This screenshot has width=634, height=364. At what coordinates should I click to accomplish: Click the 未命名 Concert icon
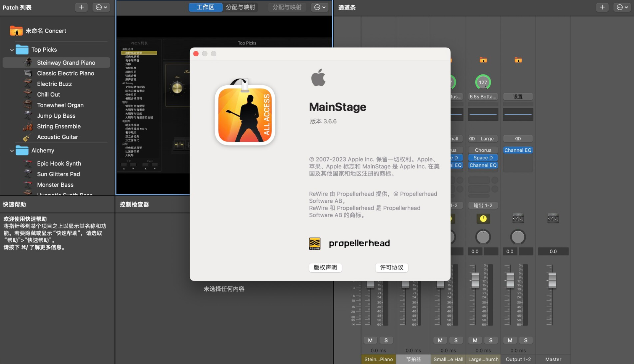(x=16, y=31)
